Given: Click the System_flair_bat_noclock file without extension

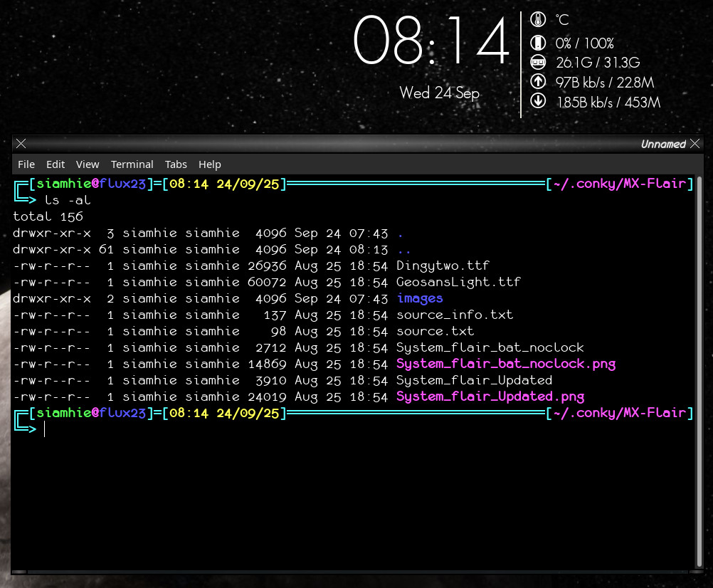Looking at the screenshot, I should (x=490, y=347).
